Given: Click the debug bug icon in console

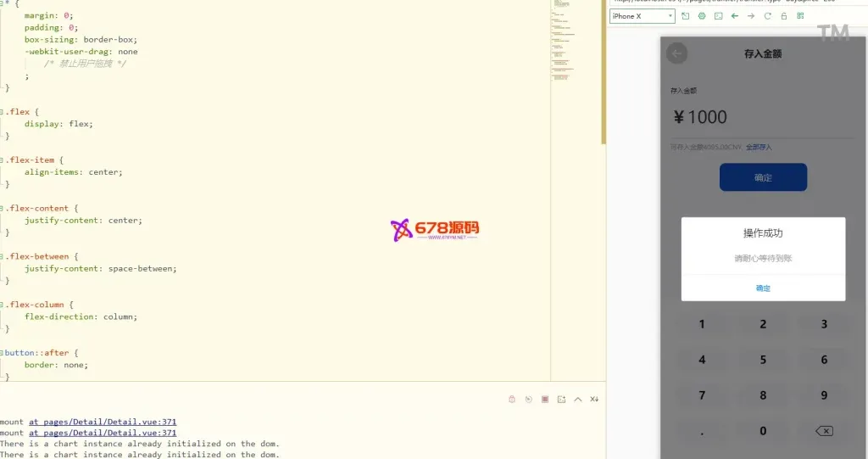Looking at the screenshot, I should pos(511,399).
